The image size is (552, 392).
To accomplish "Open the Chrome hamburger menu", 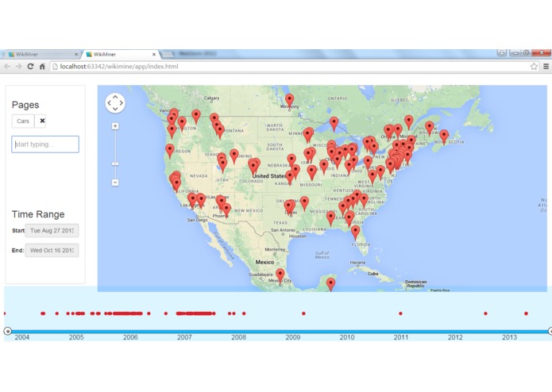I will pos(546,66).
